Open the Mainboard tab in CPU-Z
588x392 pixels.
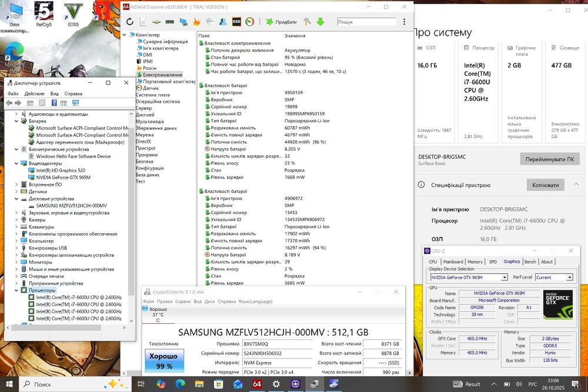tap(453, 262)
